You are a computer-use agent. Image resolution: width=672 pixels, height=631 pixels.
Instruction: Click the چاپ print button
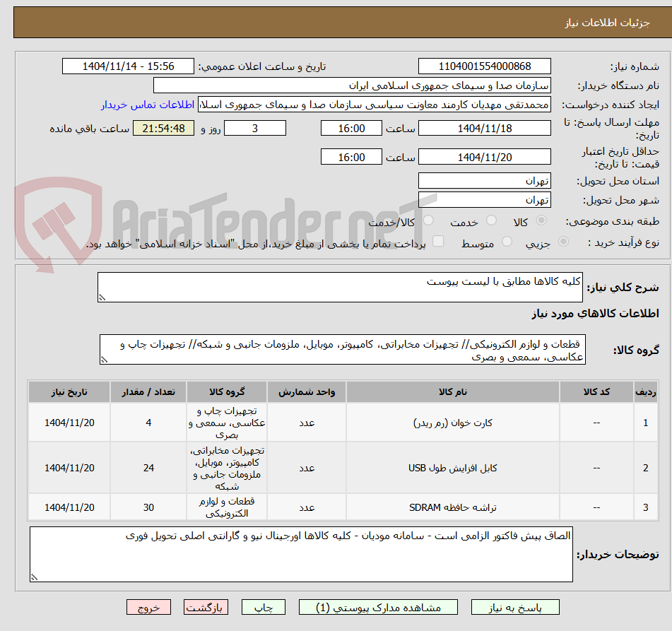point(263,607)
